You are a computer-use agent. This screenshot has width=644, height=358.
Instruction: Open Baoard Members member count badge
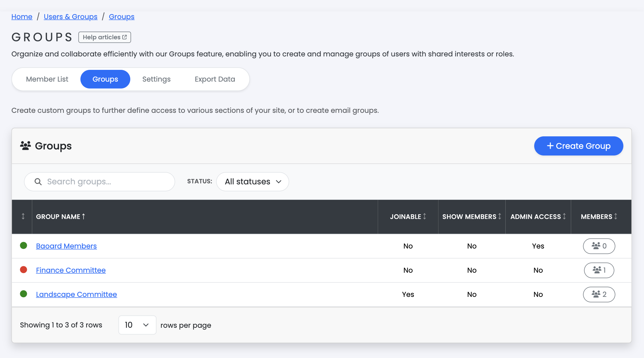pyautogui.click(x=599, y=246)
